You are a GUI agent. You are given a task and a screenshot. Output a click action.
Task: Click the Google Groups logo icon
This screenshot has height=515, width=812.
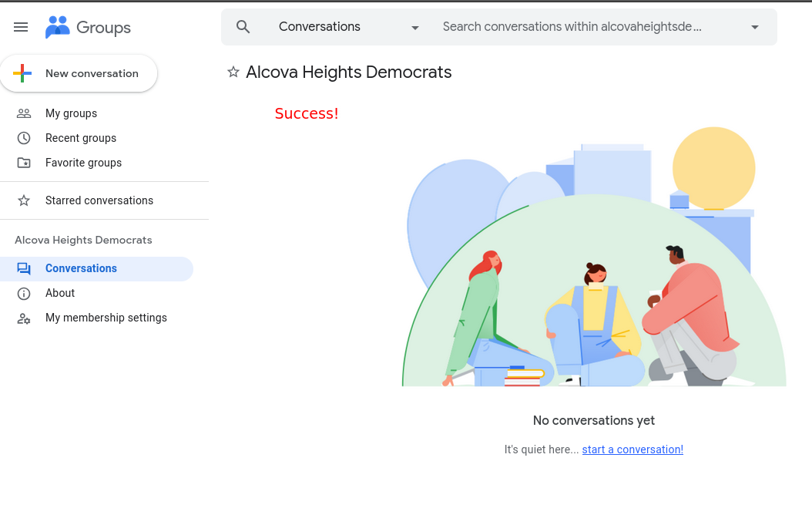pos(58,27)
